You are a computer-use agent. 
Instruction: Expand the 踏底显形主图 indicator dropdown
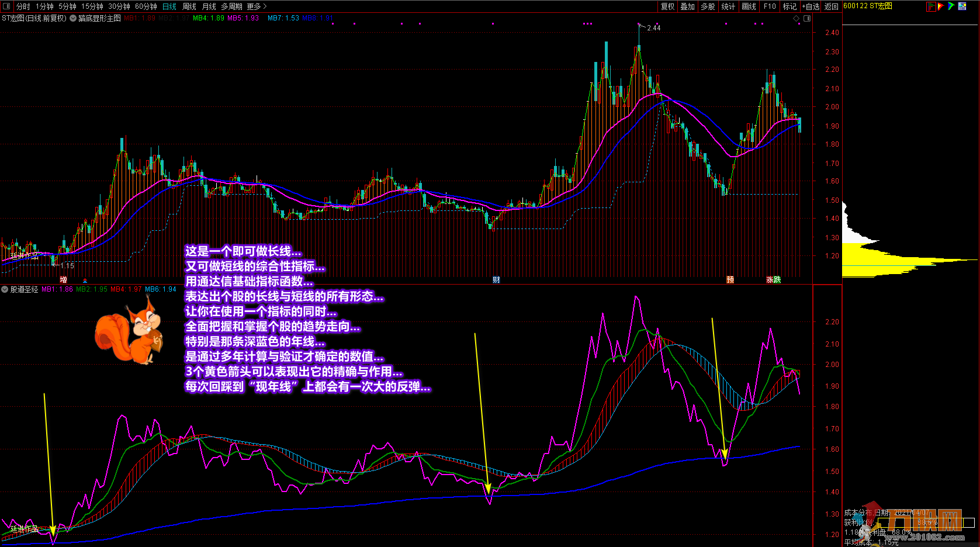[x=74, y=18]
